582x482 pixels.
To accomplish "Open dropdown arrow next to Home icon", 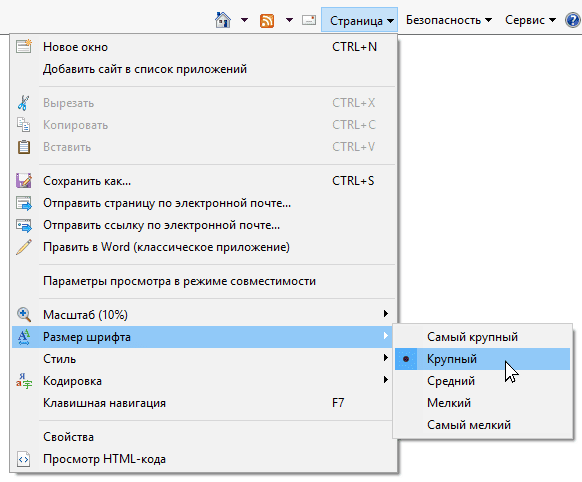I will point(244,20).
